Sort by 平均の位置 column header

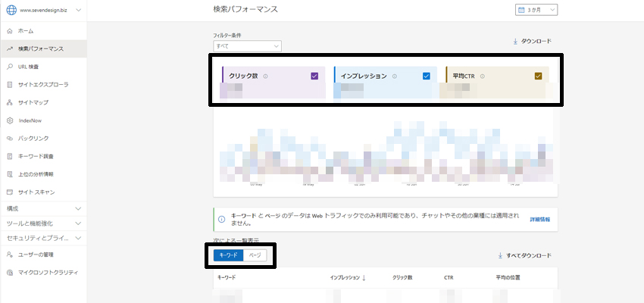pyautogui.click(x=508, y=277)
